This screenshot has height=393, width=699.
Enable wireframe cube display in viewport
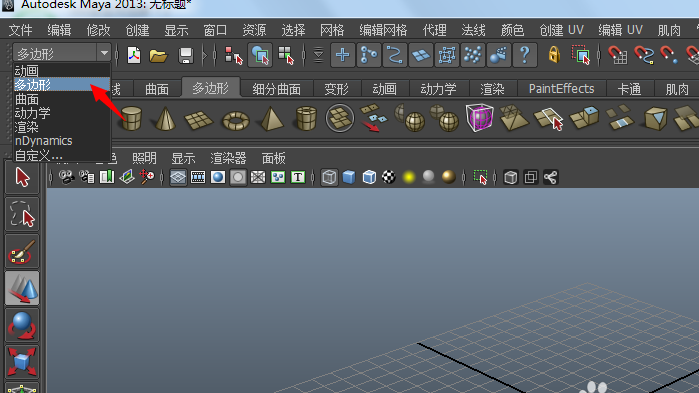coord(329,177)
